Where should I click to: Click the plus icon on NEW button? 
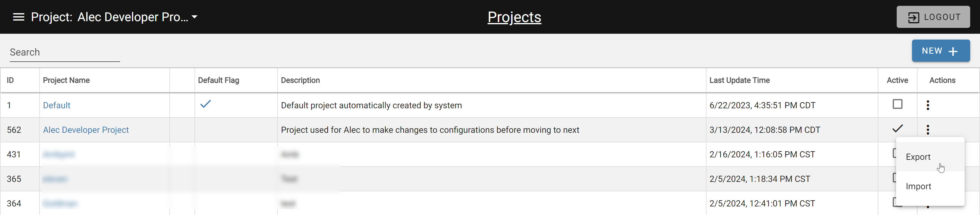pyautogui.click(x=953, y=52)
